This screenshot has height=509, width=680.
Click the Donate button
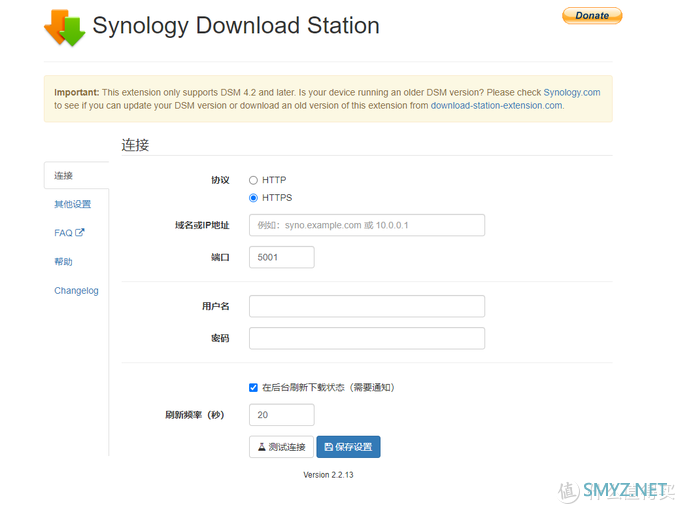pyautogui.click(x=592, y=16)
